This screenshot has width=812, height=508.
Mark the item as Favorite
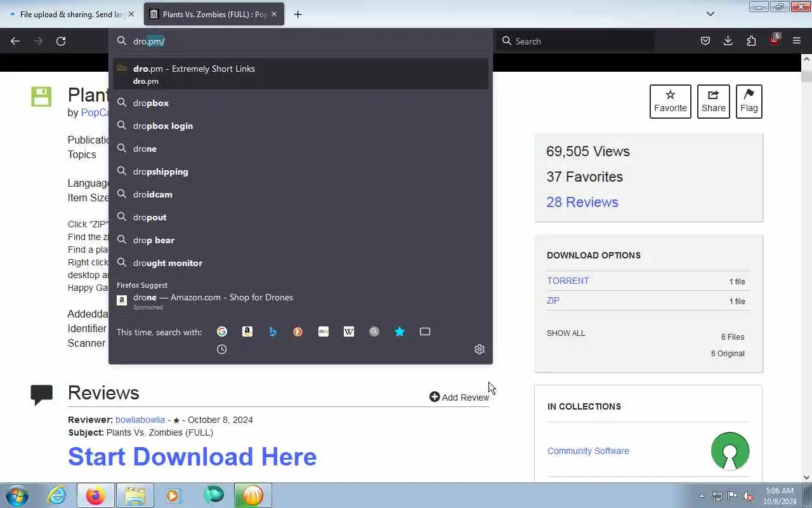[671, 102]
